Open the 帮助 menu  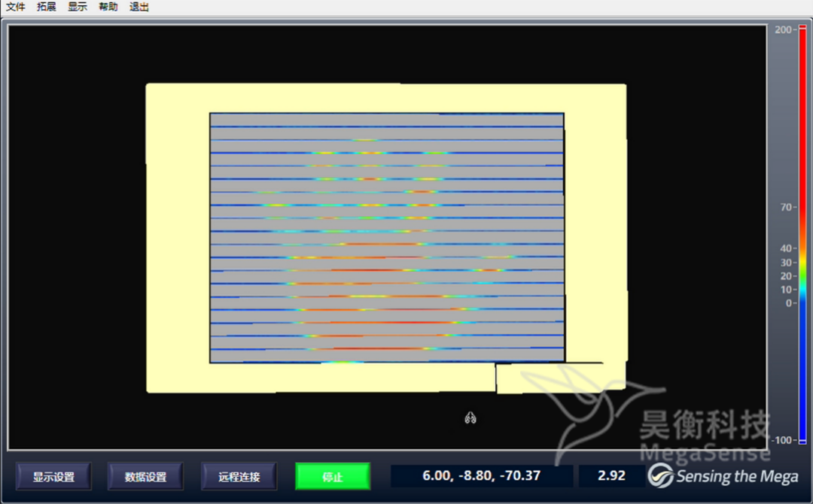click(107, 7)
